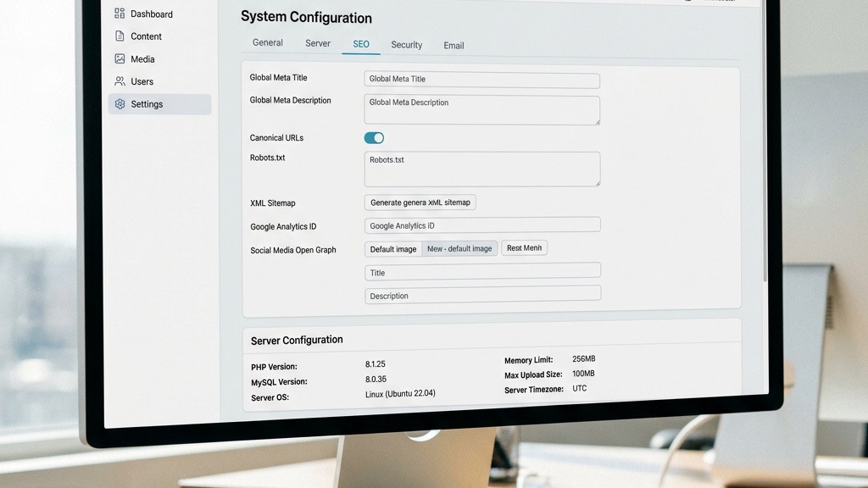
Task: Select the Default image option
Action: (x=392, y=248)
